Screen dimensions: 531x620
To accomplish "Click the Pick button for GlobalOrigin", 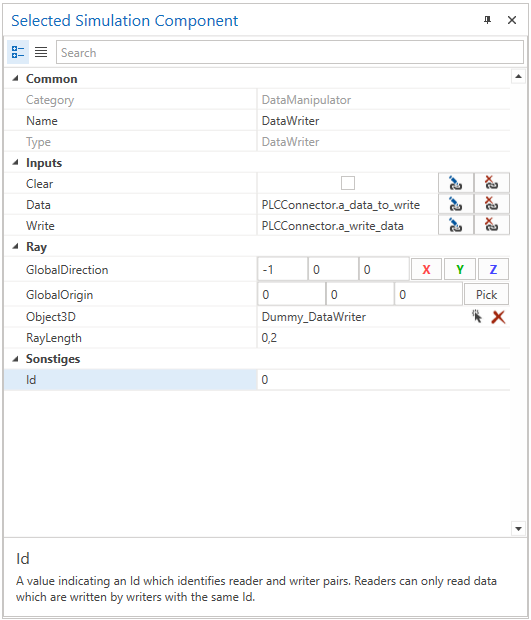I will [486, 294].
